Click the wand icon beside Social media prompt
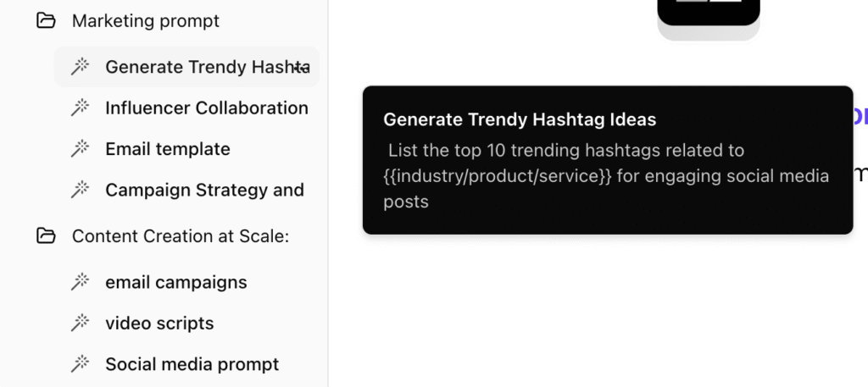 pos(81,364)
